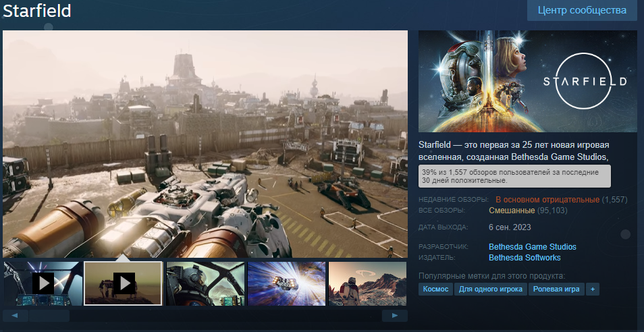
Task: Open the Космос tag
Action: pyautogui.click(x=436, y=289)
